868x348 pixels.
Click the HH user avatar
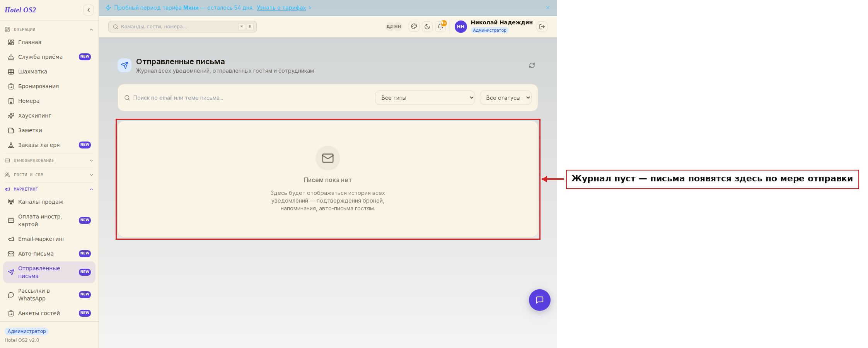(460, 27)
